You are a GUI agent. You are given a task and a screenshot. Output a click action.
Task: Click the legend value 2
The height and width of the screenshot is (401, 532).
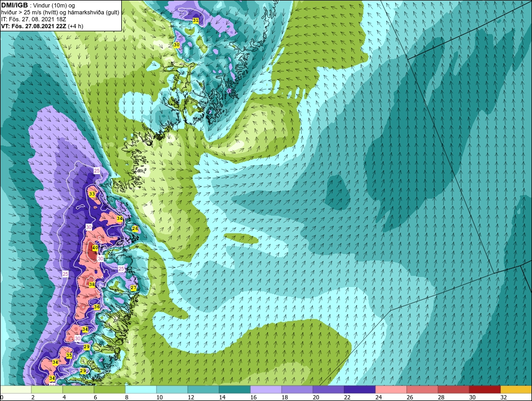[x=33, y=397]
